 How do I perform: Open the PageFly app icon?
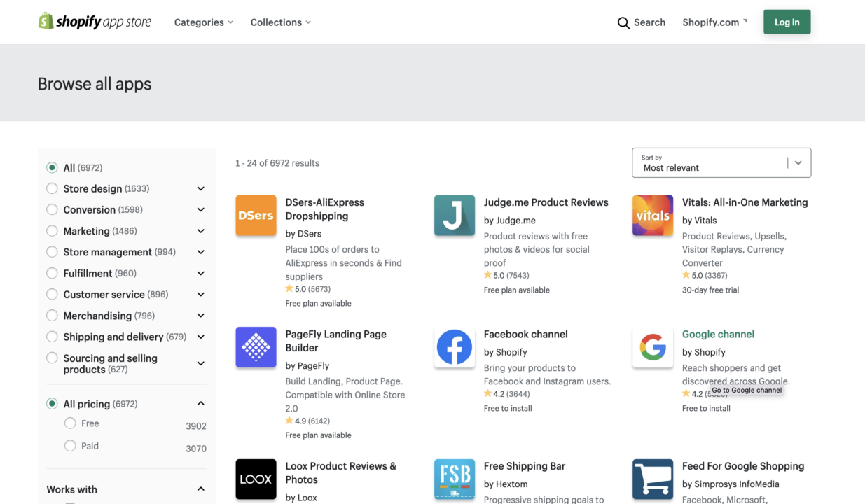[256, 347]
